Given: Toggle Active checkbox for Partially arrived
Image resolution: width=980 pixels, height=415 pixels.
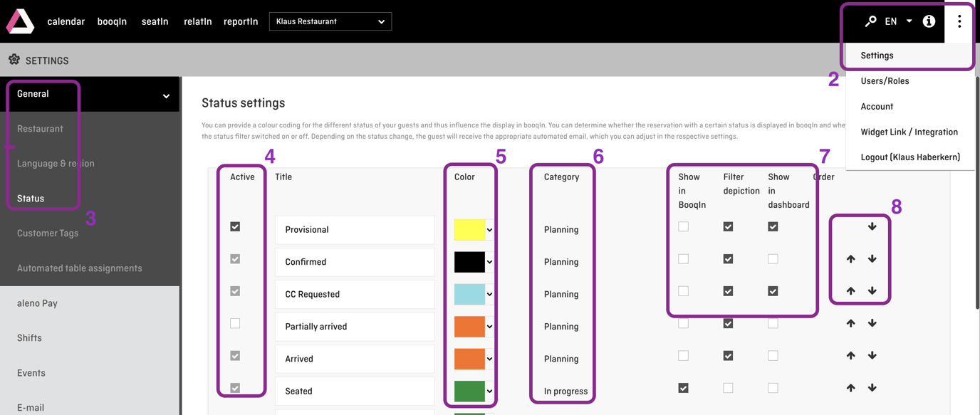Looking at the screenshot, I should [235, 323].
